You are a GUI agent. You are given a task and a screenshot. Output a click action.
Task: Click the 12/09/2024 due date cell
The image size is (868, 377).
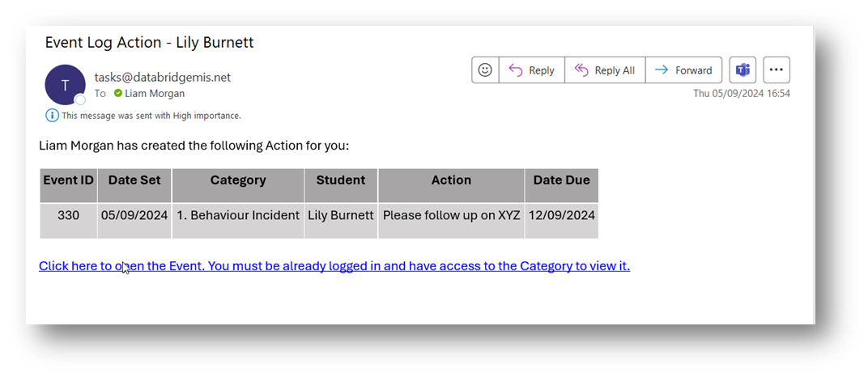pyautogui.click(x=561, y=216)
